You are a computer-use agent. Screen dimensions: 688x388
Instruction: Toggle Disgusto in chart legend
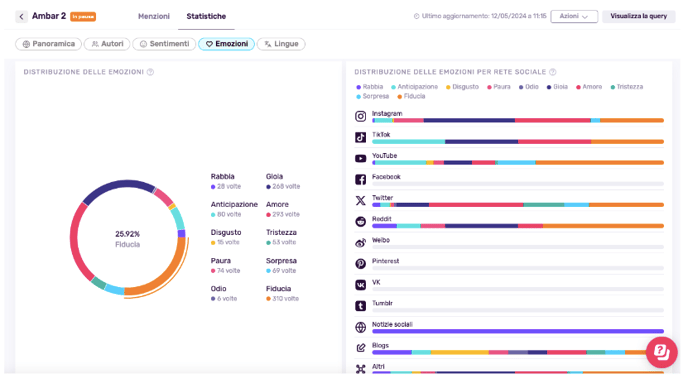pos(462,87)
